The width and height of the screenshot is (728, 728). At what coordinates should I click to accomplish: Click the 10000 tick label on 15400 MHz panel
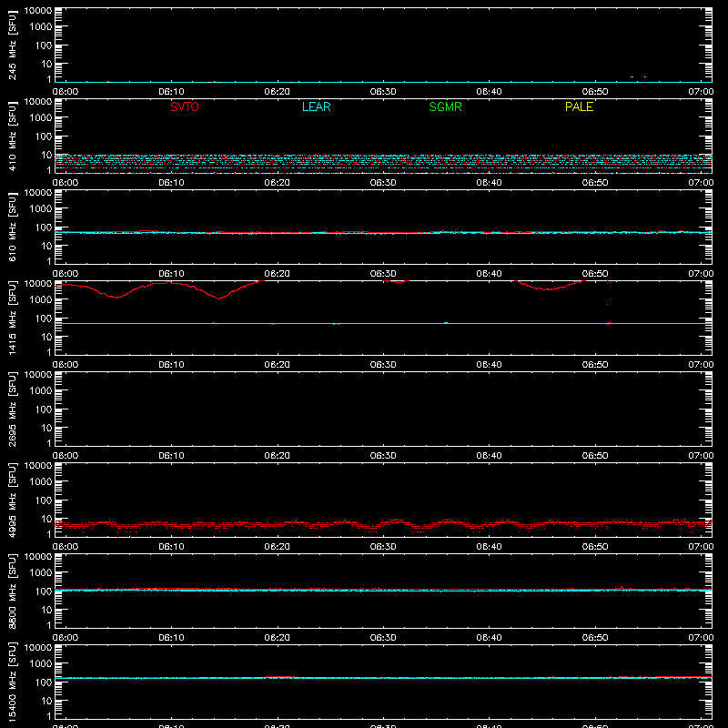(38, 648)
